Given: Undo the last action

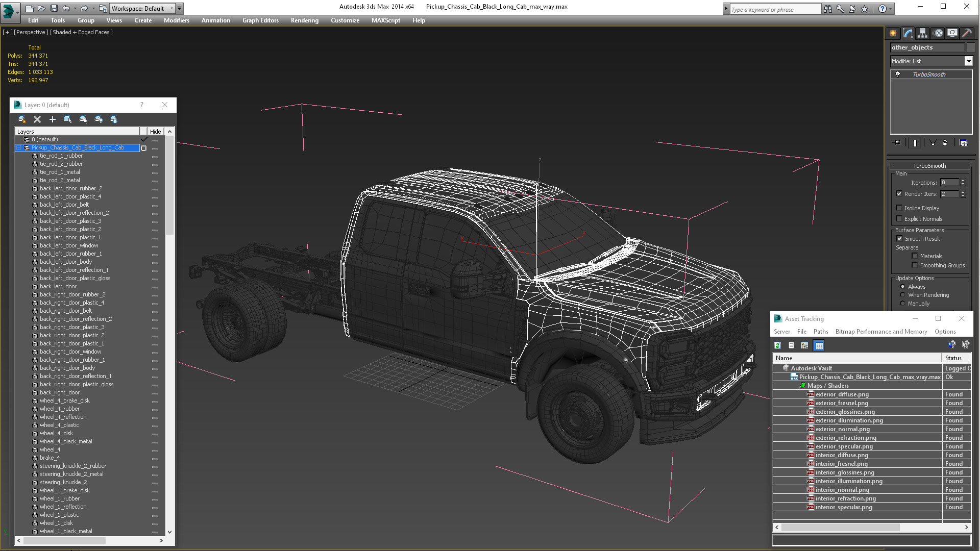Looking at the screenshot, I should [x=66, y=8].
